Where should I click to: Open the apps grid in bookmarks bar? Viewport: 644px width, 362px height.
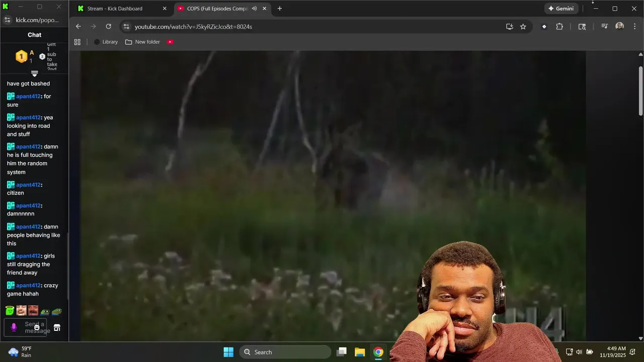click(77, 42)
